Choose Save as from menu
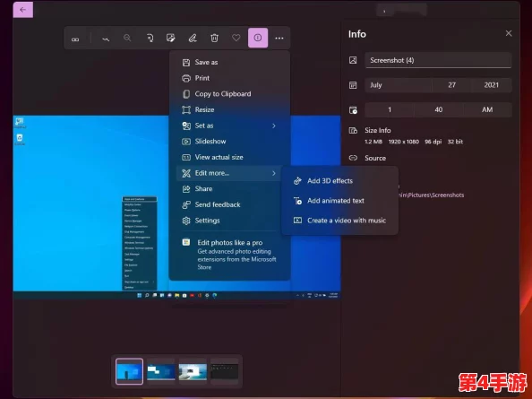Image resolution: width=532 pixels, height=399 pixels. [x=229, y=62]
